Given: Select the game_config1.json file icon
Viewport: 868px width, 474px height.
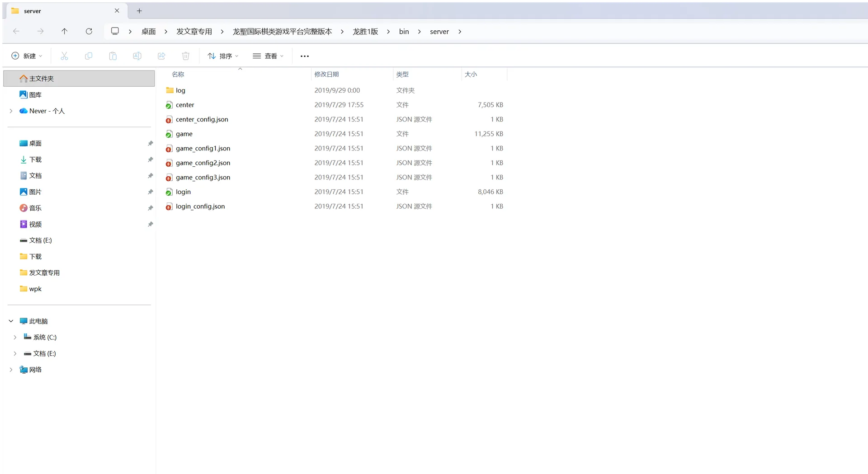Looking at the screenshot, I should (169, 149).
